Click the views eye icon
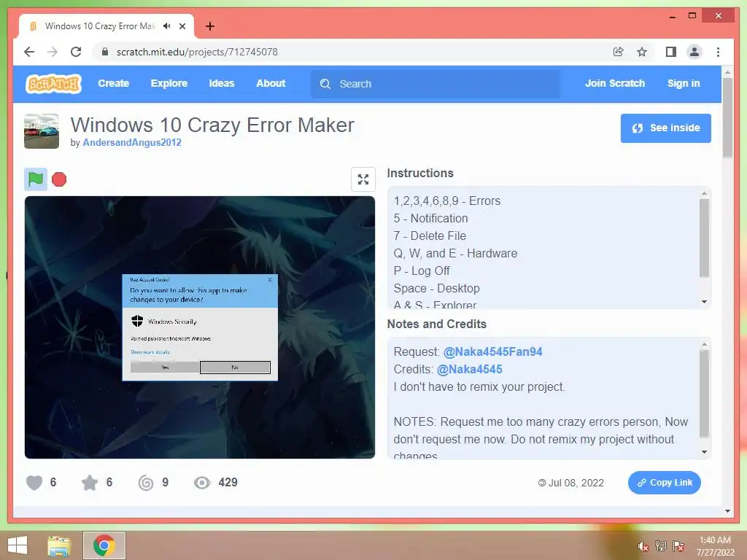Screen dimensions: 747x560 pyautogui.click(x=202, y=483)
